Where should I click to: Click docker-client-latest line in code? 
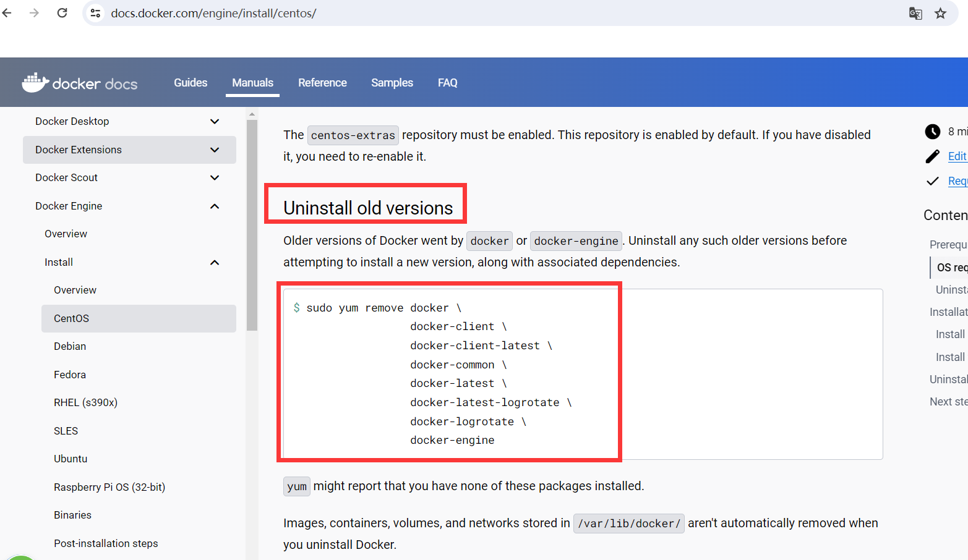pos(481,346)
